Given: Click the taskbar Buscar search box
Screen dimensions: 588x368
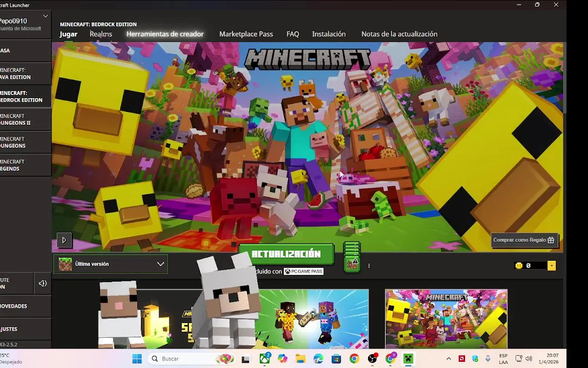Looking at the screenshot, I should [191, 359].
